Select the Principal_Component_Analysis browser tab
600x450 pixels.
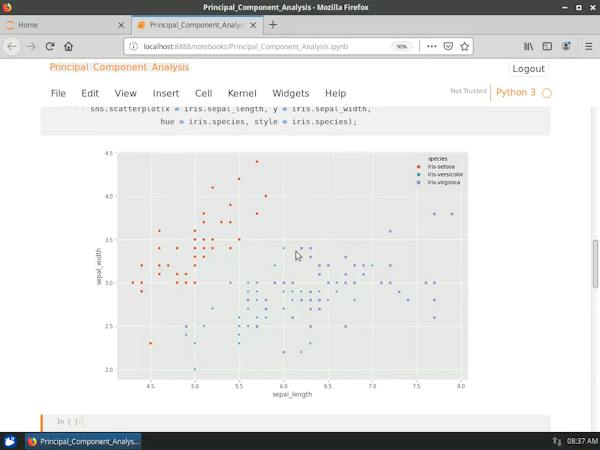click(197, 25)
